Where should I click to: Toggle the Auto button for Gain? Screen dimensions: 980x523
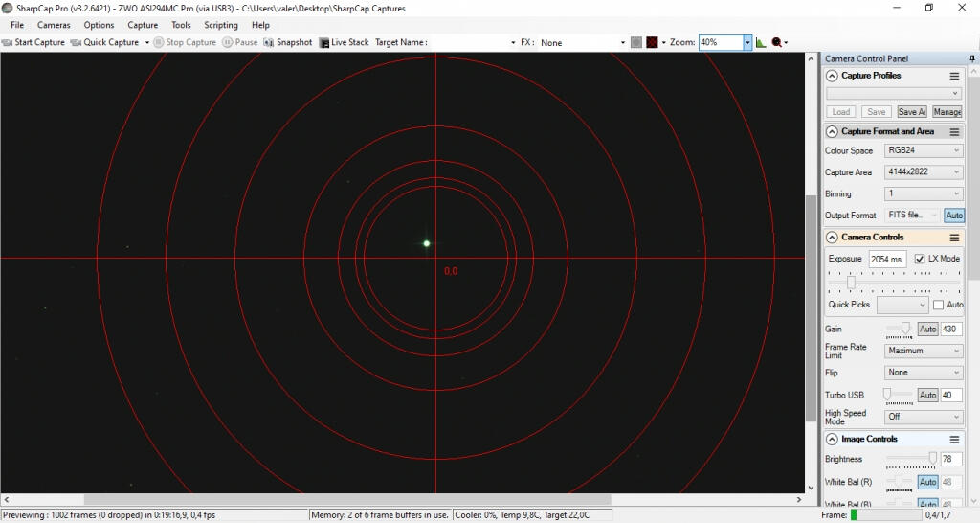[x=927, y=329]
